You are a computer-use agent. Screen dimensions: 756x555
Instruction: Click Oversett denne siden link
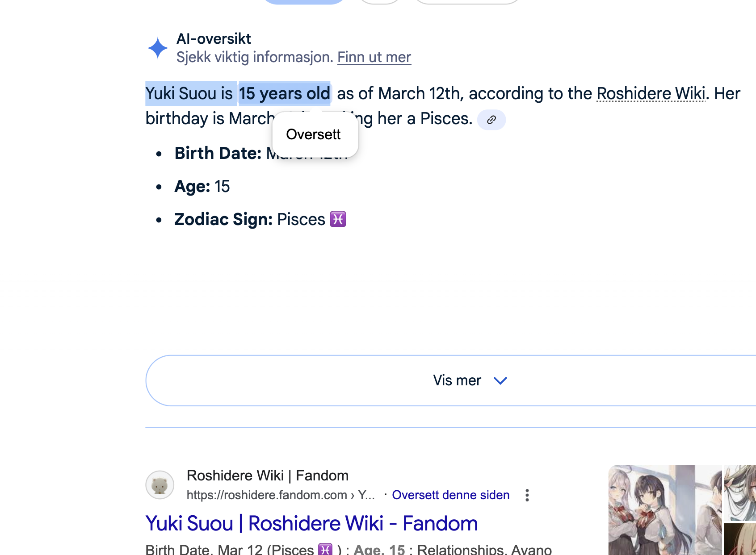click(450, 495)
